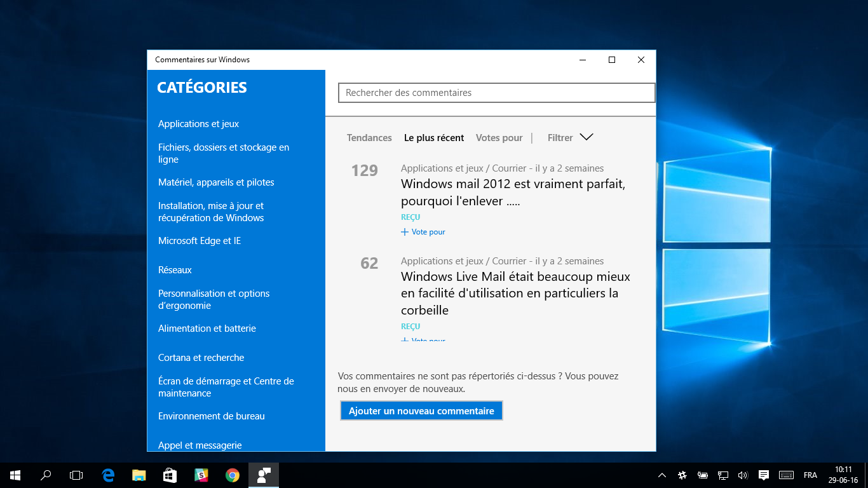868x488 pixels.
Task: Open the touch keyboard tray icon
Action: point(786,475)
